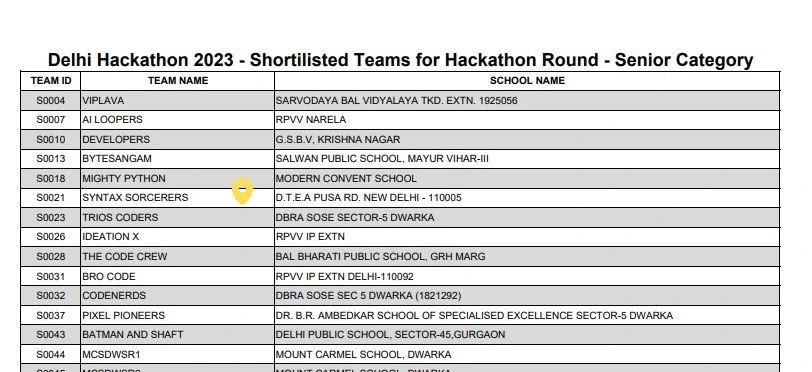The width and height of the screenshot is (812, 372).
Task: Click the IDEATION X team name
Action: (111, 237)
